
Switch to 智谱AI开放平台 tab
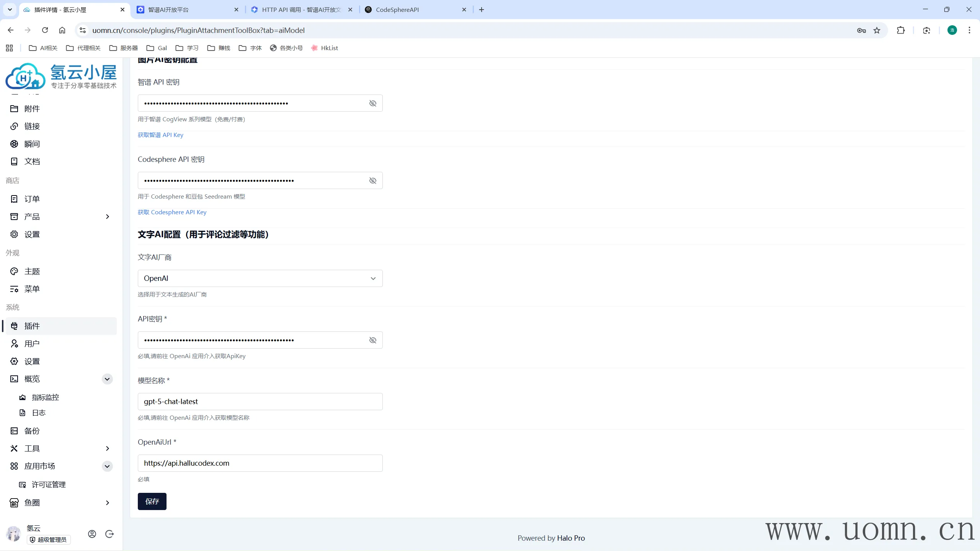click(168, 10)
